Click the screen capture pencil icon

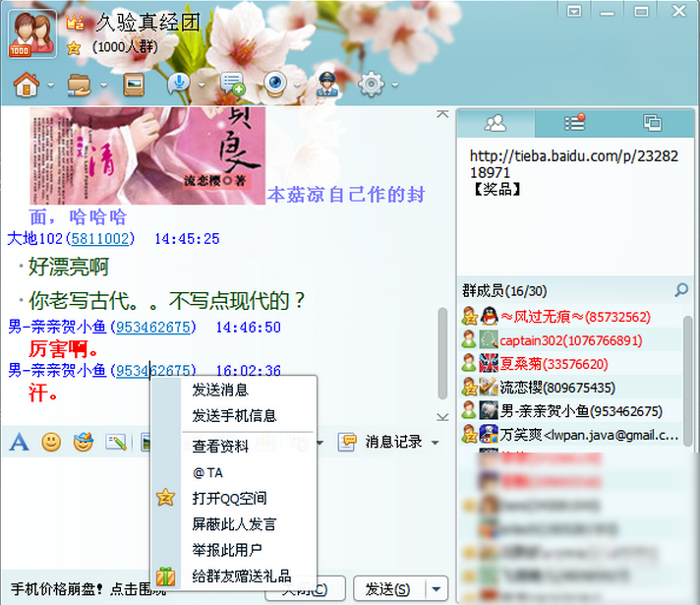pyautogui.click(x=116, y=443)
